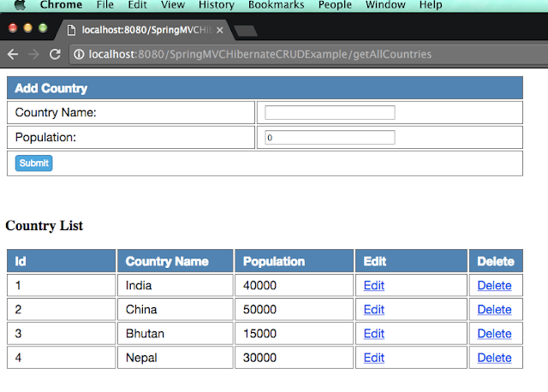
Task: Click the Population input field
Action: point(330,138)
